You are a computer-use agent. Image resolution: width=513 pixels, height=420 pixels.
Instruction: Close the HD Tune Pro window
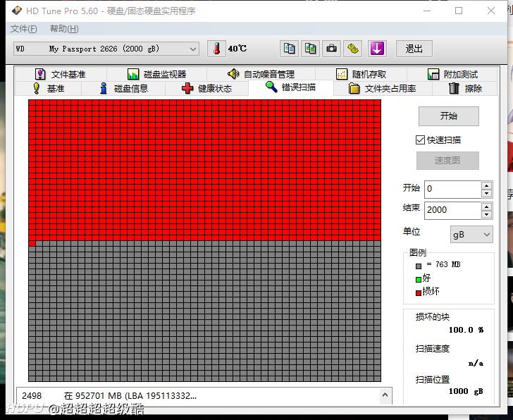(x=490, y=11)
